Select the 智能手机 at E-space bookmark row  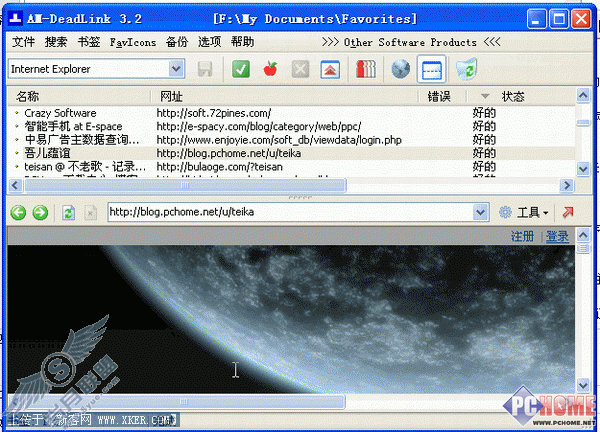[291, 126]
